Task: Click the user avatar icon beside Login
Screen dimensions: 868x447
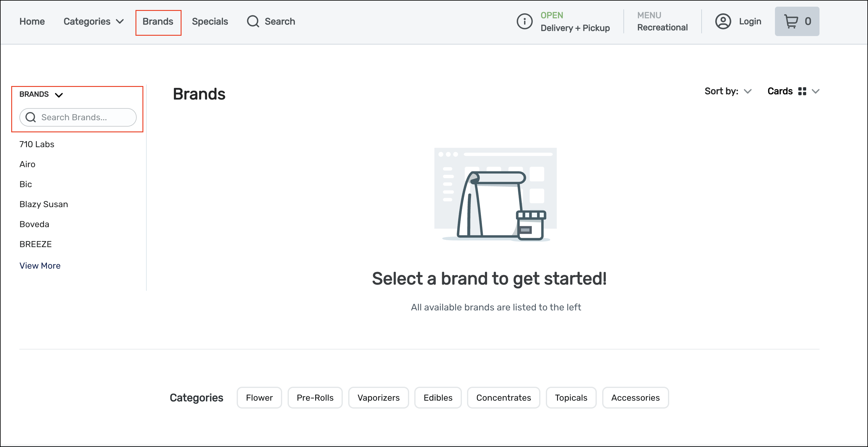Action: pyautogui.click(x=723, y=22)
